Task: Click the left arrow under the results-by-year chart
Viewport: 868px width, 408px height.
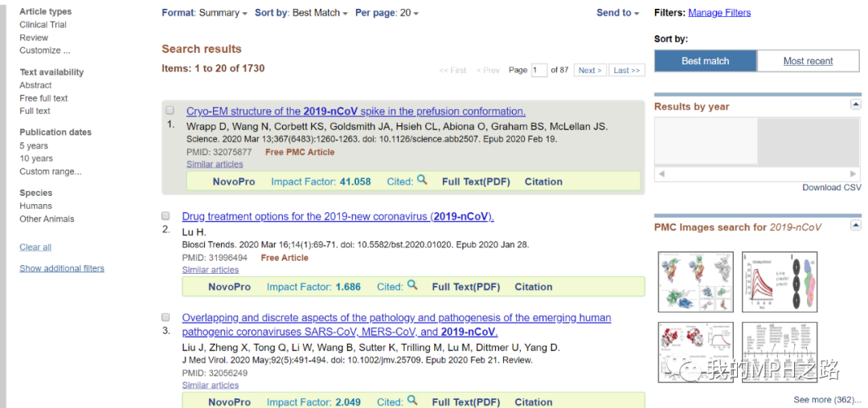Action: pos(661,173)
